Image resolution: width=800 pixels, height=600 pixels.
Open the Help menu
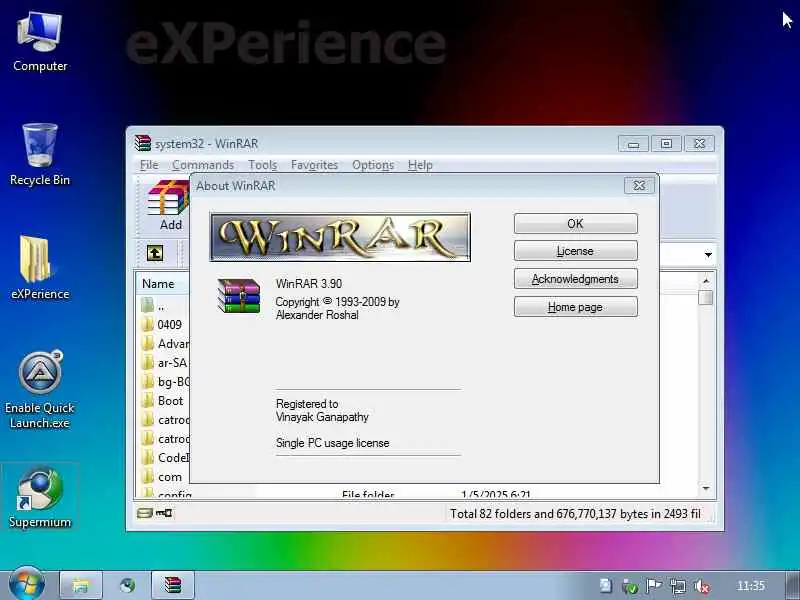click(x=420, y=165)
